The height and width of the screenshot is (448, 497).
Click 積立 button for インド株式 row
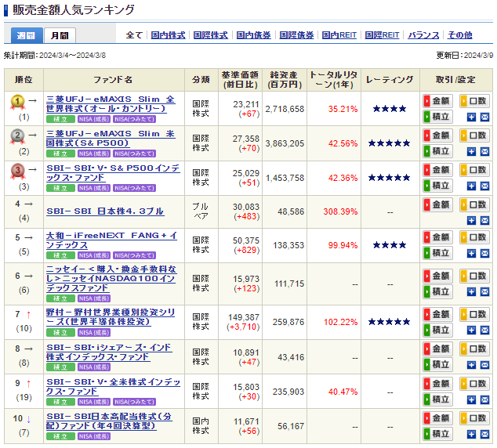point(437,365)
